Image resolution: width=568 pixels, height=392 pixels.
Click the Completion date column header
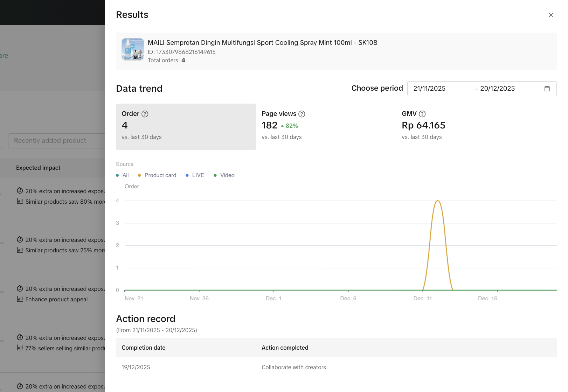click(x=144, y=348)
